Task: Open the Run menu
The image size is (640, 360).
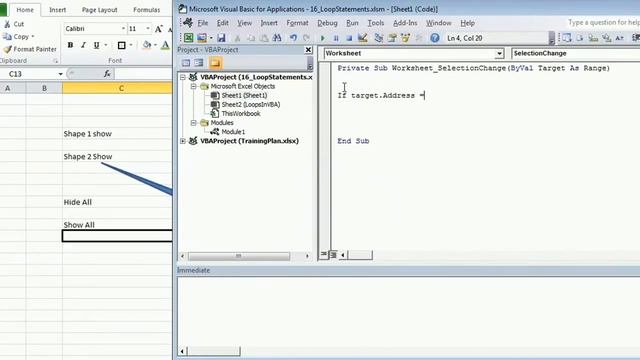Action: (352, 23)
